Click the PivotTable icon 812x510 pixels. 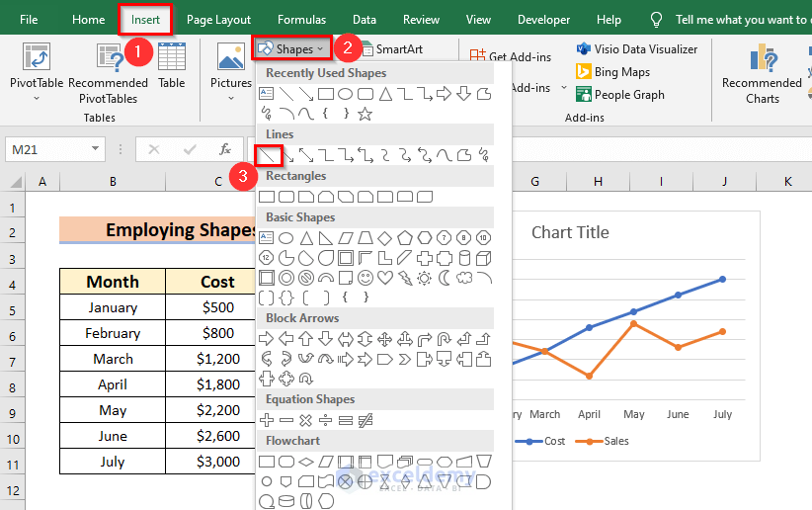tap(37, 57)
